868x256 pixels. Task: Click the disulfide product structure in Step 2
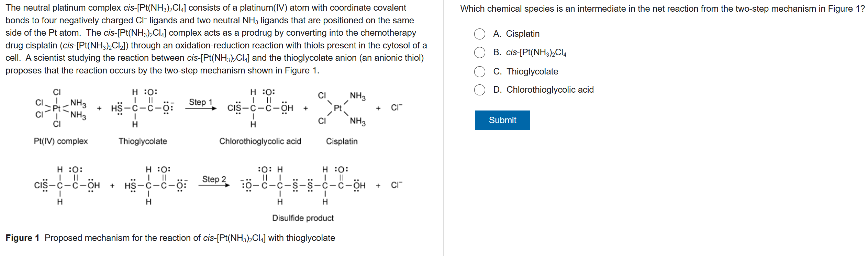tap(303, 185)
